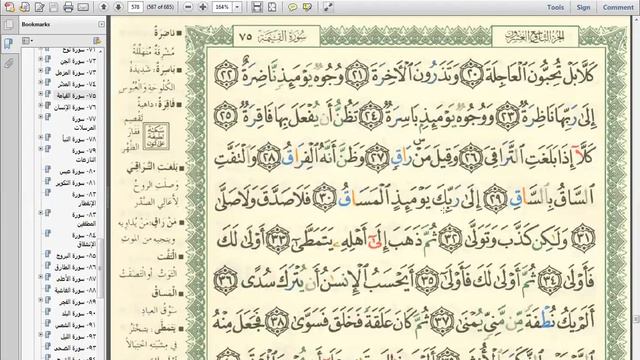The width and height of the screenshot is (640, 360).
Task: Select bookmark ٨٦ سورة الطارق
Action: point(75,267)
